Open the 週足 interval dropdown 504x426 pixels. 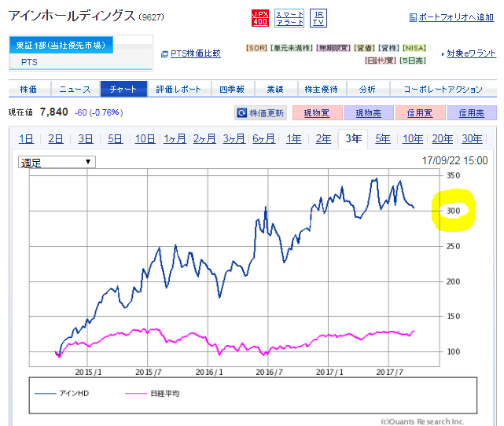pyautogui.click(x=57, y=162)
